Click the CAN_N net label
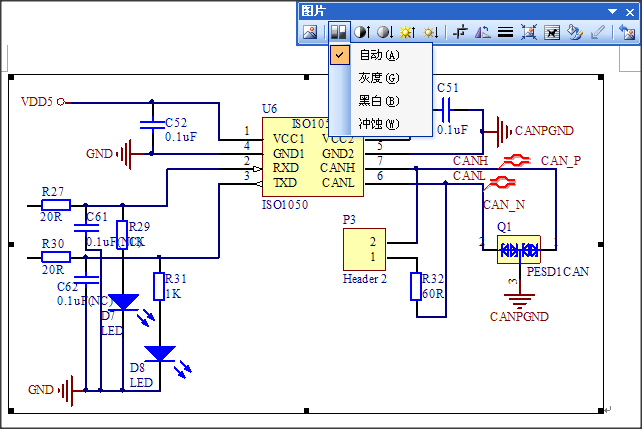The image size is (642, 429). coord(504,204)
